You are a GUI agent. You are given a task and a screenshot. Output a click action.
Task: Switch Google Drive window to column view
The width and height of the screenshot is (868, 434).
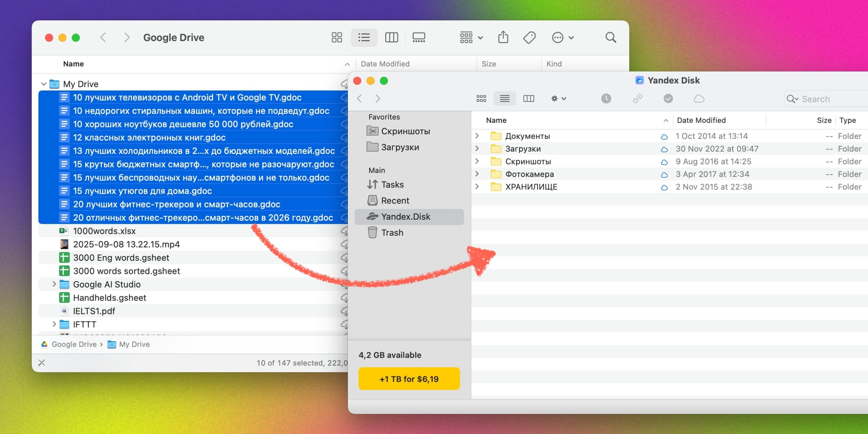click(391, 37)
